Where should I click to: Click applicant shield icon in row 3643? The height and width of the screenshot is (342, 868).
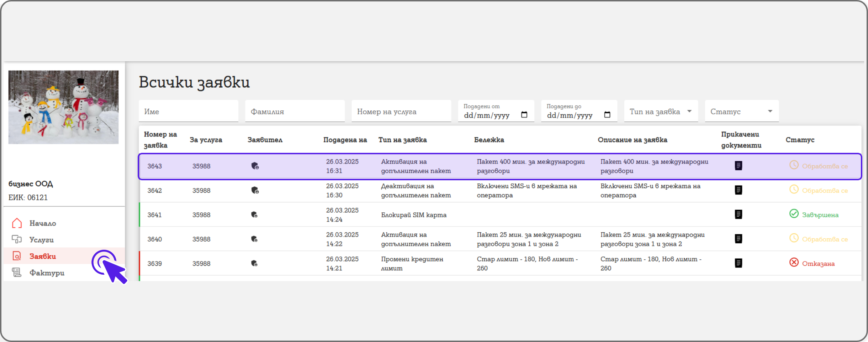tap(255, 166)
